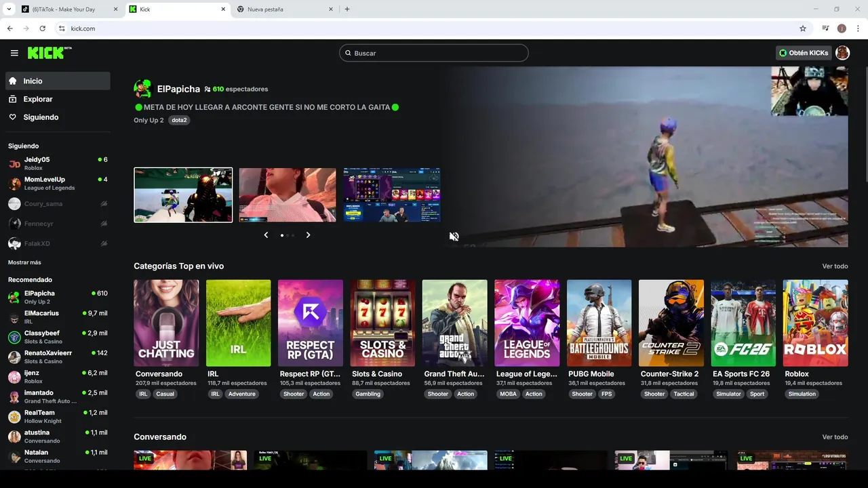The width and height of the screenshot is (868, 488).
Task: Open Counter-Strike 2 category card
Action: pos(671,323)
